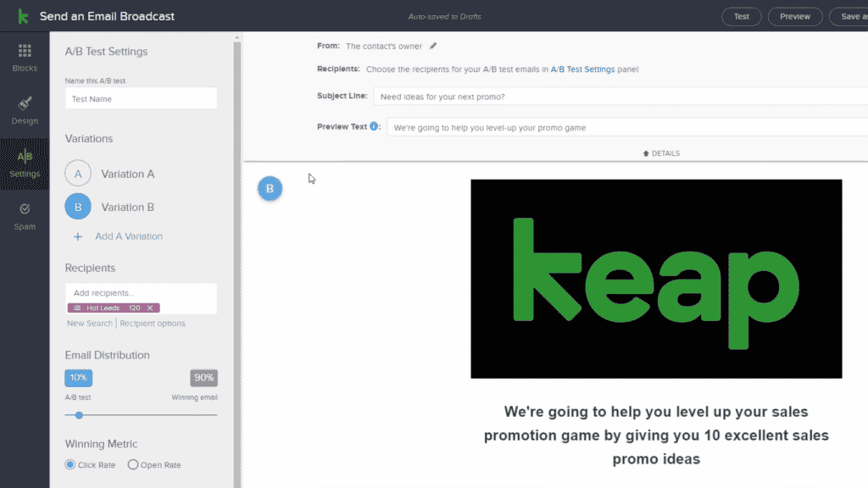Viewport: 868px width, 488px height.
Task: Click the Preview button
Action: [x=795, y=16]
